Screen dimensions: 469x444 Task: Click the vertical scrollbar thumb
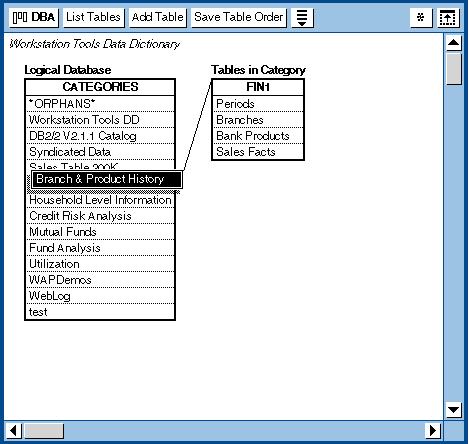tap(453, 69)
